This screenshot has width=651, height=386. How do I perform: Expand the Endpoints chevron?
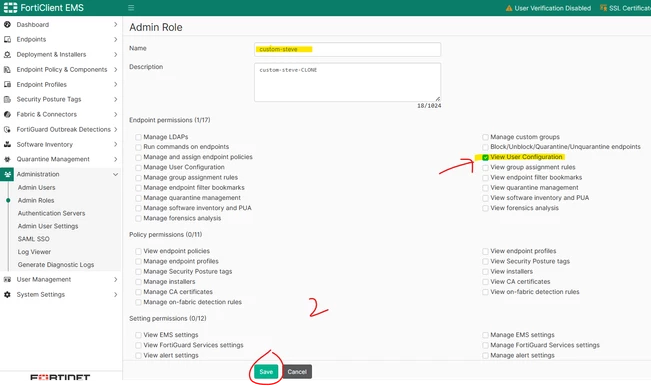click(115, 39)
